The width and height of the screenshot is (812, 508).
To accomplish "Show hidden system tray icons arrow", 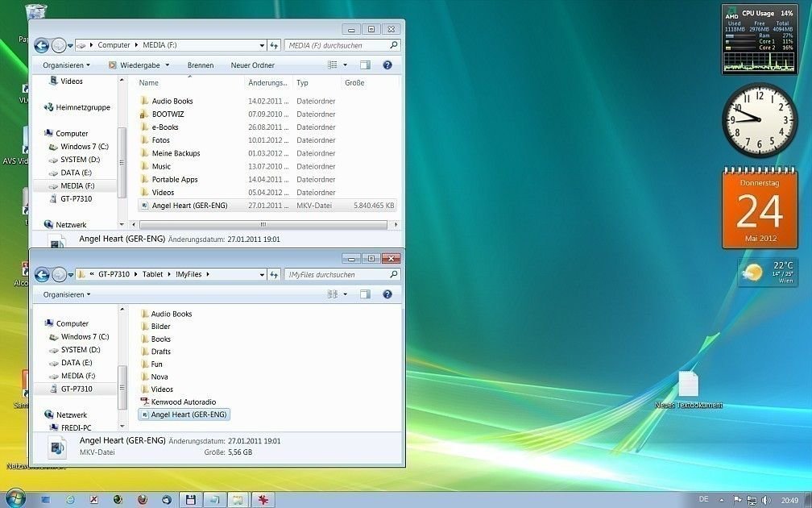I will [722, 501].
